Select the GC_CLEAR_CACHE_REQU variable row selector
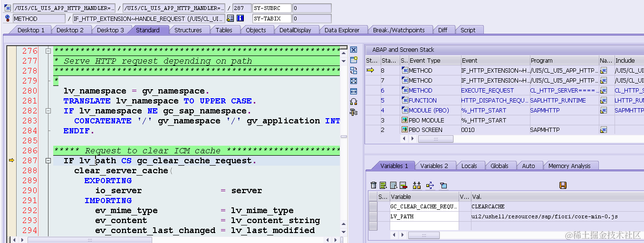Image resolution: width=644 pixels, height=243 pixels. click(x=373, y=206)
